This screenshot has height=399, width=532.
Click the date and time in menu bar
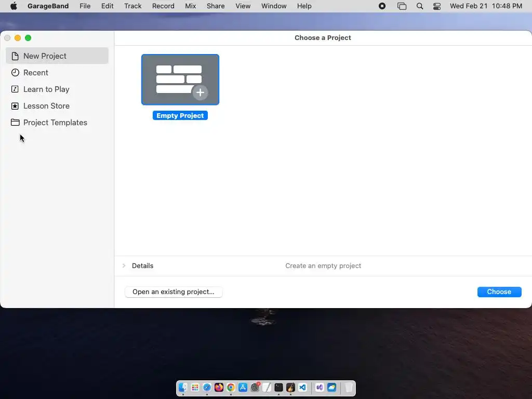486,6
